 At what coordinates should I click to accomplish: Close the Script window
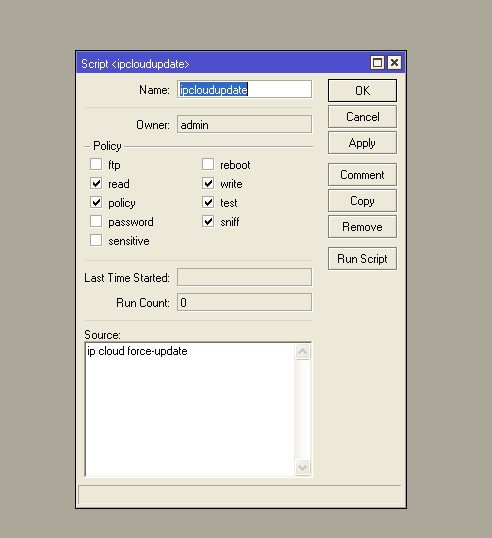[395, 63]
